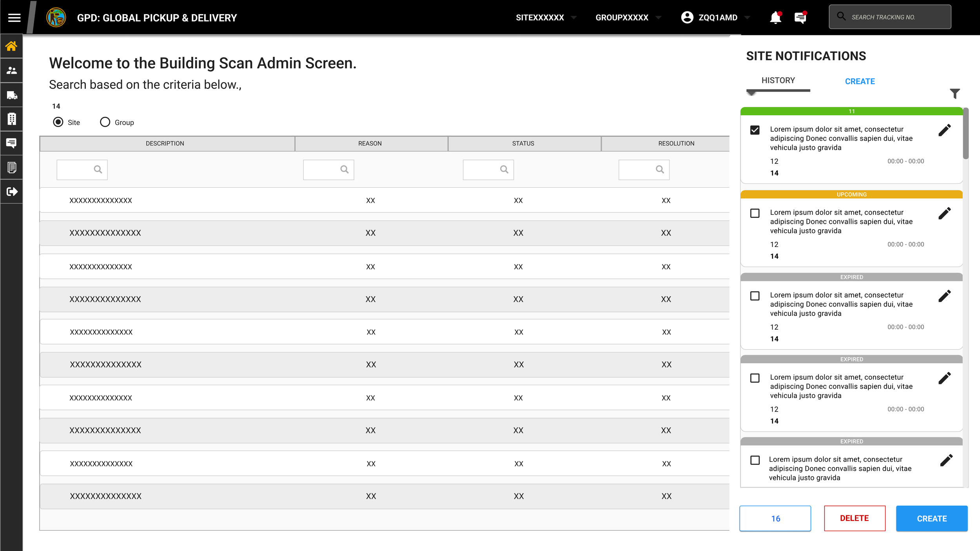This screenshot has width=980, height=551.
Task: Click the filter funnel icon
Action: (x=955, y=93)
